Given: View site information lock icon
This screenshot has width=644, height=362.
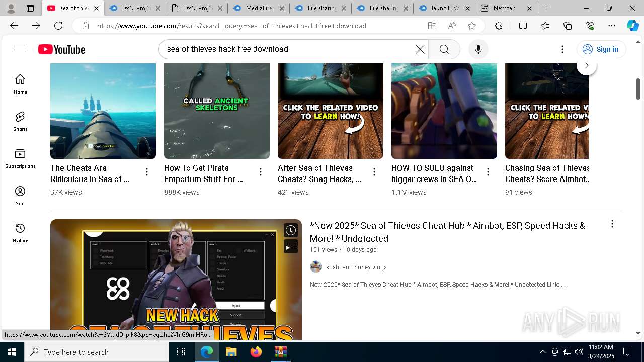Looking at the screenshot, I should (x=86, y=26).
